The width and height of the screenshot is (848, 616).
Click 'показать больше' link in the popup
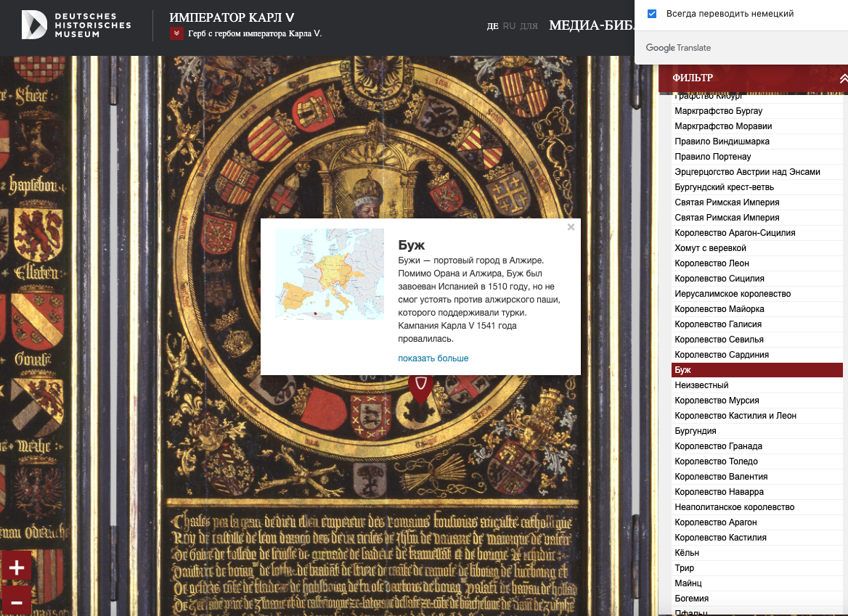click(x=433, y=358)
